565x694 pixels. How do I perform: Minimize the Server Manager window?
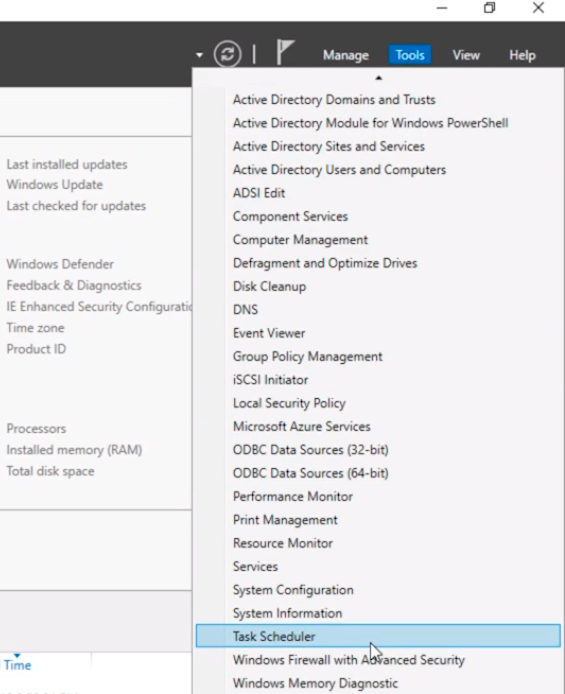(442, 8)
